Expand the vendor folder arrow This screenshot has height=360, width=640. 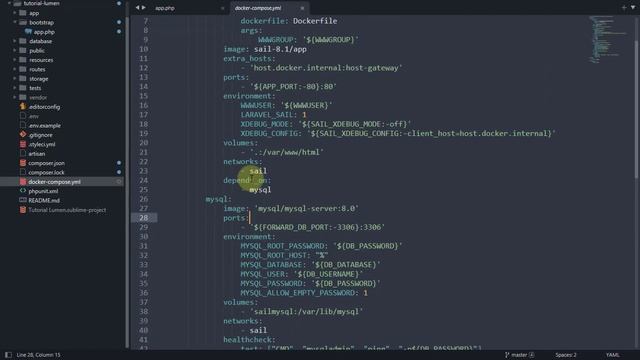click(x=15, y=98)
